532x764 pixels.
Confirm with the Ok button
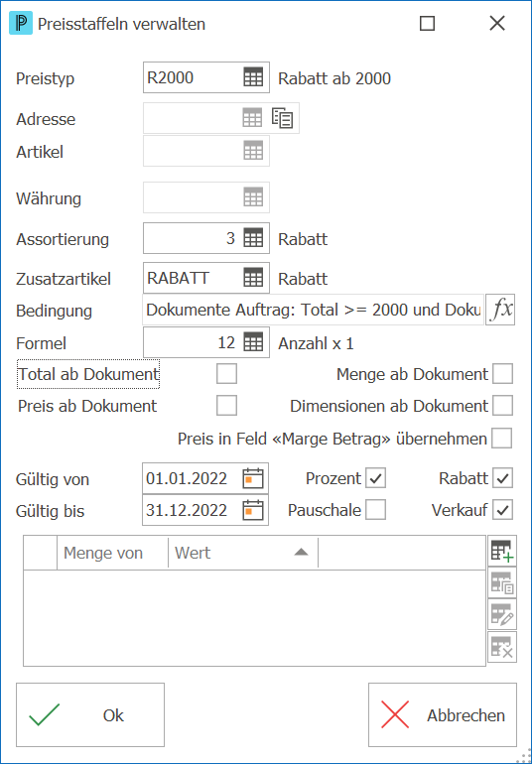(x=90, y=714)
